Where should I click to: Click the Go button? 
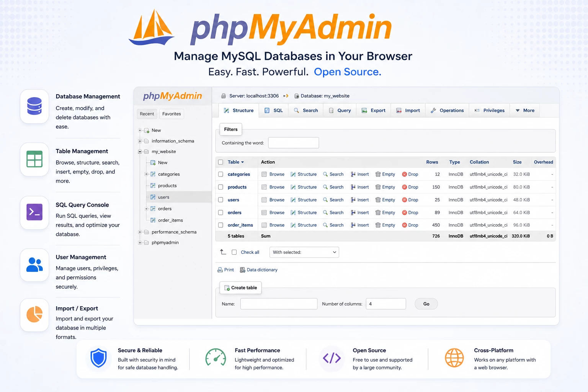pyautogui.click(x=426, y=304)
